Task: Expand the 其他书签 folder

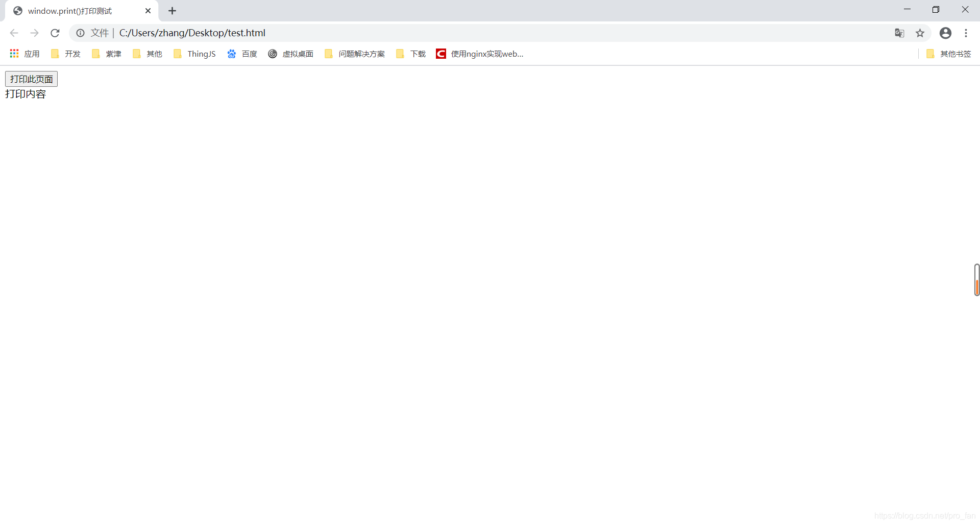Action: click(949, 54)
